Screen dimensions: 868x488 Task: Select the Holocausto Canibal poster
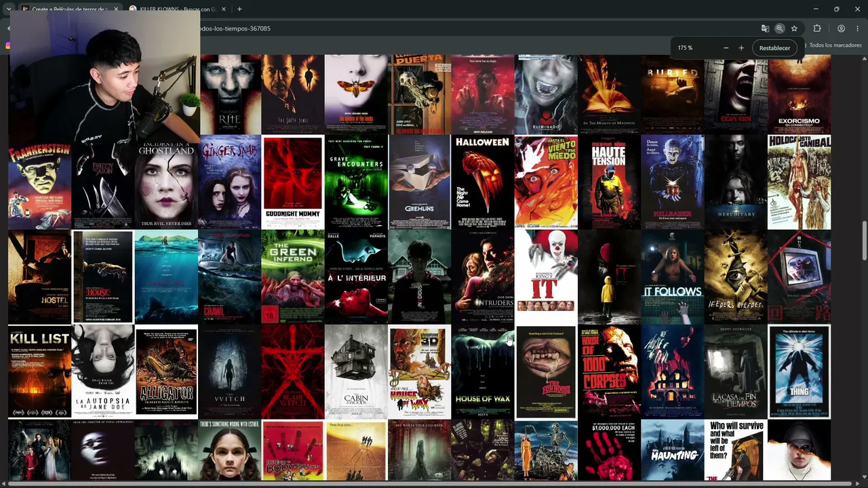pyautogui.click(x=799, y=182)
